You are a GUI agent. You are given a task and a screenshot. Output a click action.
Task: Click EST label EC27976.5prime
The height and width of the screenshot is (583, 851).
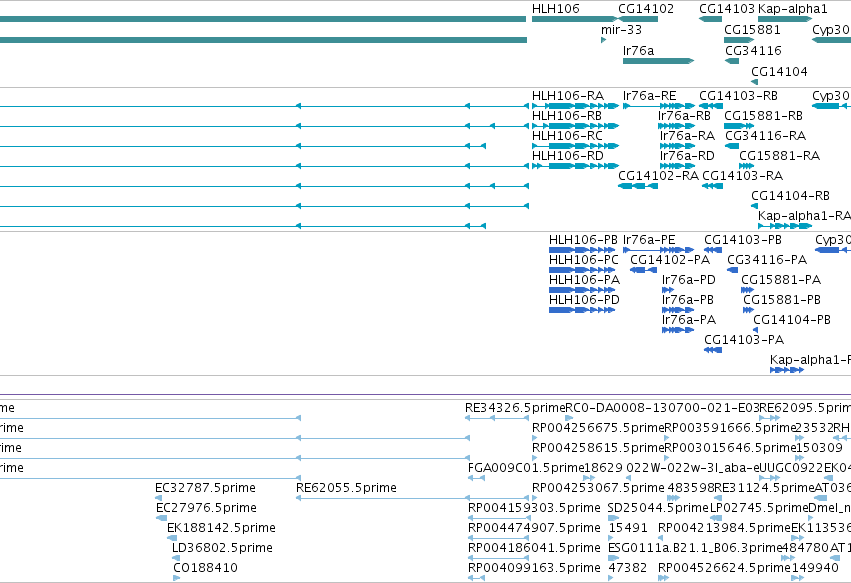[206, 508]
